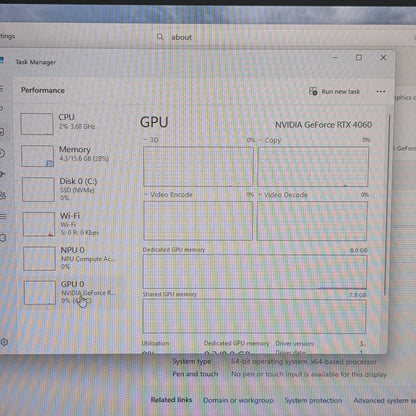416x416 pixels.
Task: Click the Dedicated GPU memory graph
Action: pos(255,272)
